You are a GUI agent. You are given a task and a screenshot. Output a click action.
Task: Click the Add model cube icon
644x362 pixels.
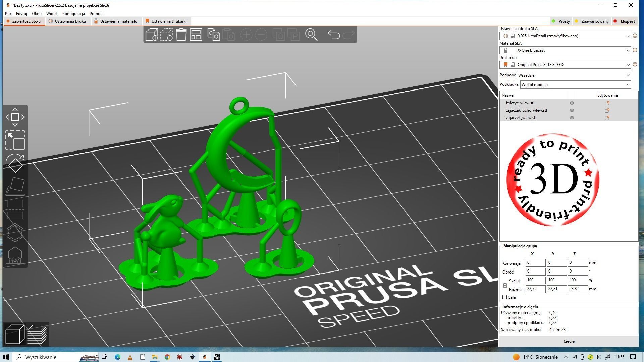click(x=152, y=35)
